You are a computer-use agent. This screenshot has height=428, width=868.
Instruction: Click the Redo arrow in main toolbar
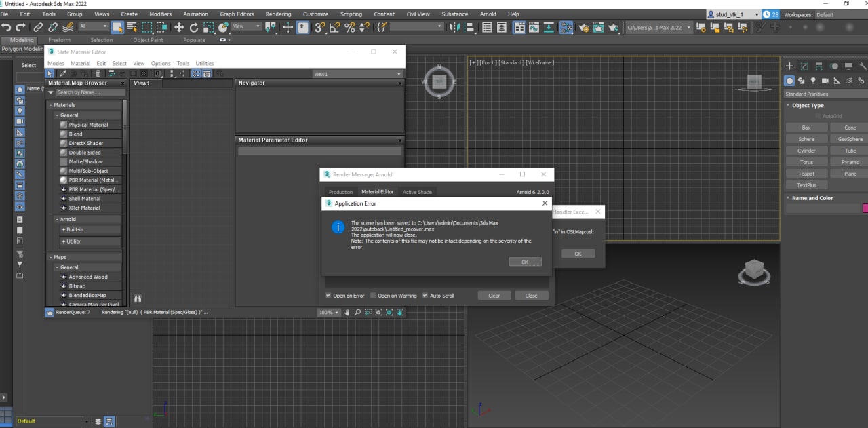click(20, 27)
